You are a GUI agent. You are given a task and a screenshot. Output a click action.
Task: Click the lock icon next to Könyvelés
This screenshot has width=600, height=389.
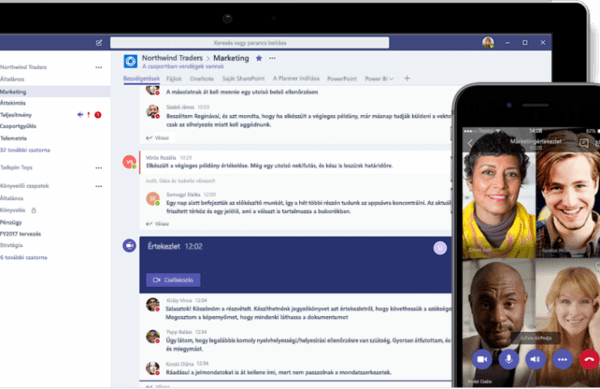tap(34, 210)
